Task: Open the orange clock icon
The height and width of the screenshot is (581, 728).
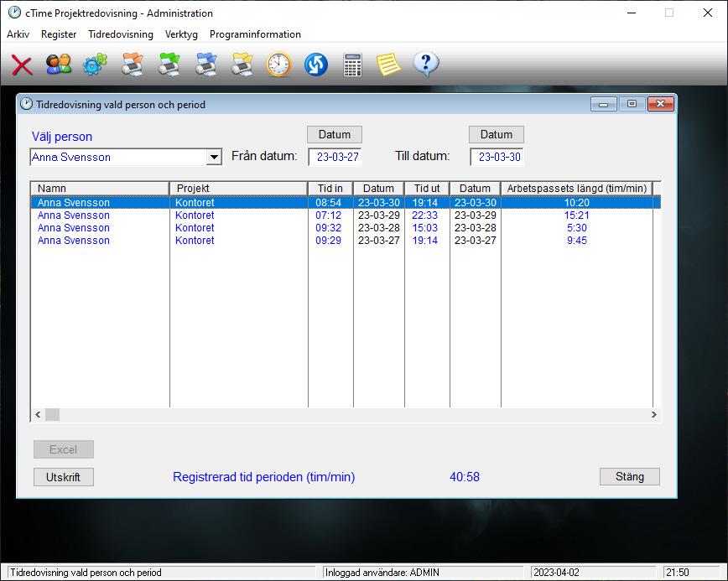Action: point(279,64)
